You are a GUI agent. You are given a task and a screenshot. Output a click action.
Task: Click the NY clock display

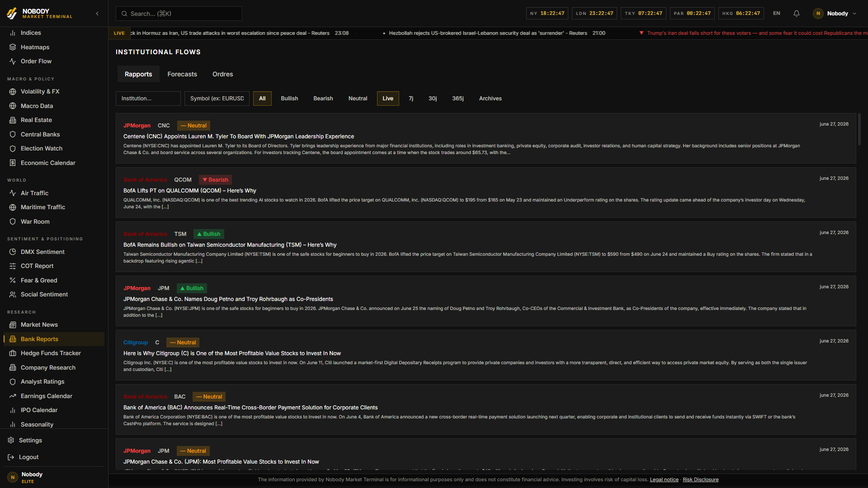point(547,14)
